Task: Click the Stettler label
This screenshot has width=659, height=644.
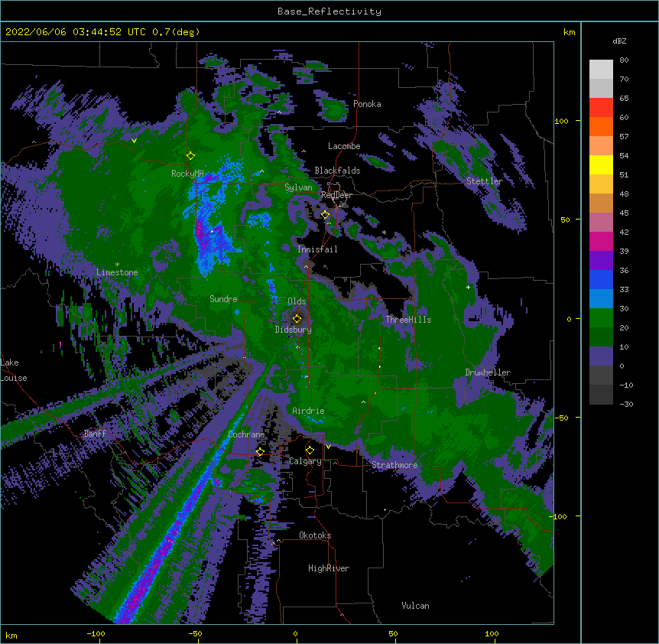Action: point(484,181)
